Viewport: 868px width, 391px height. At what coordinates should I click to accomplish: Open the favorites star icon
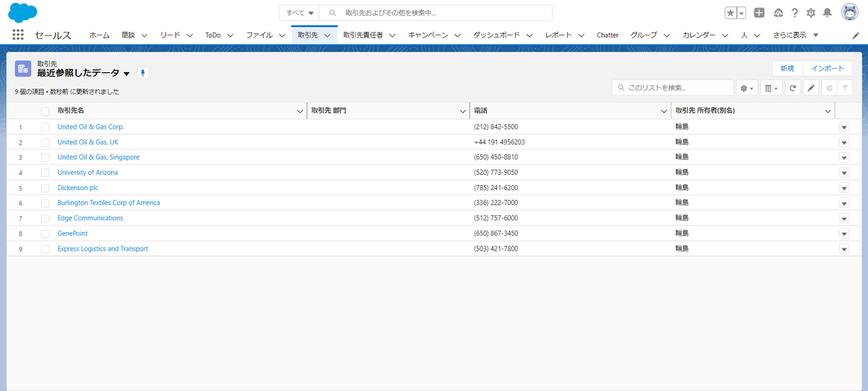click(731, 13)
